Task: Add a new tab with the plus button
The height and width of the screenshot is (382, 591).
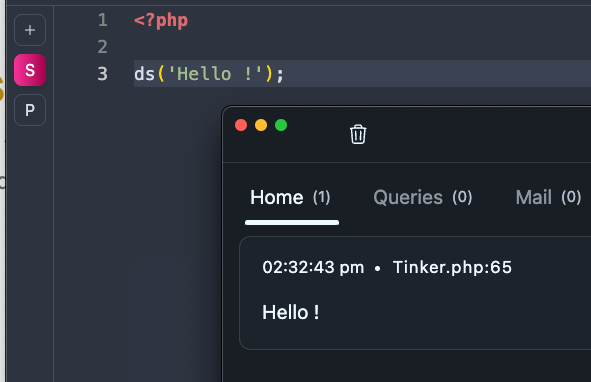Action: [30, 30]
